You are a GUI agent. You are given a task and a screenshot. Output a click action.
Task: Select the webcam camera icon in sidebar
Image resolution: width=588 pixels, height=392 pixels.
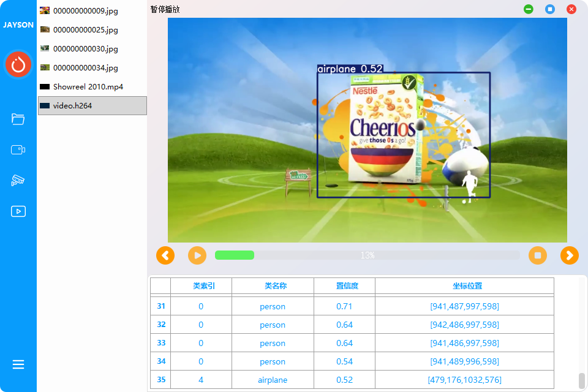(x=18, y=149)
